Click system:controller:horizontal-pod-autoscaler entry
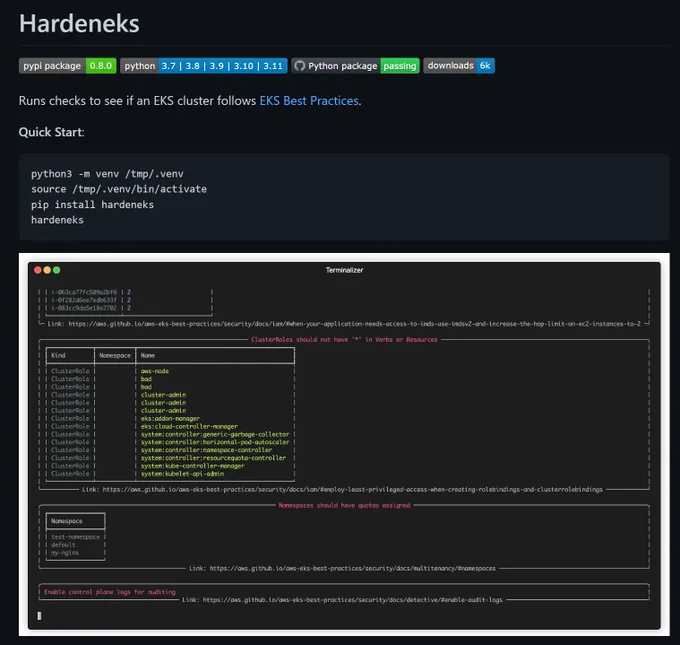This screenshot has width=680, height=645. (x=215, y=442)
